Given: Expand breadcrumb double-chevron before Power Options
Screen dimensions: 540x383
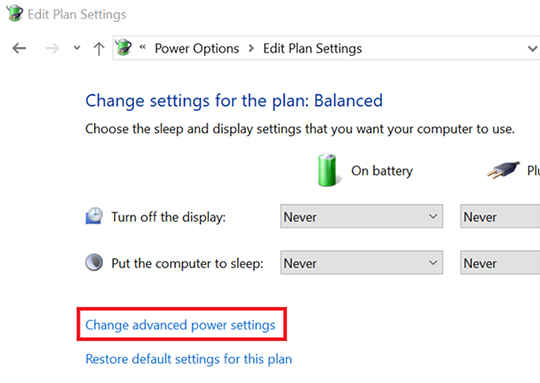Looking at the screenshot, I should click(x=142, y=47).
